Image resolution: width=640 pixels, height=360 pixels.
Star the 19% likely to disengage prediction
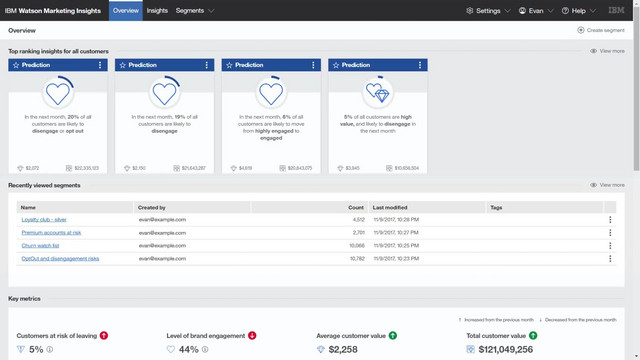pos(122,65)
